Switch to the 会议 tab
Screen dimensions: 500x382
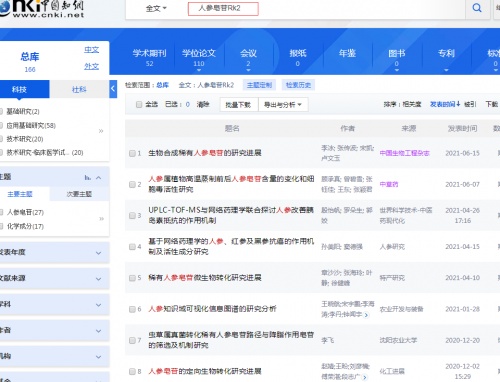(x=248, y=57)
